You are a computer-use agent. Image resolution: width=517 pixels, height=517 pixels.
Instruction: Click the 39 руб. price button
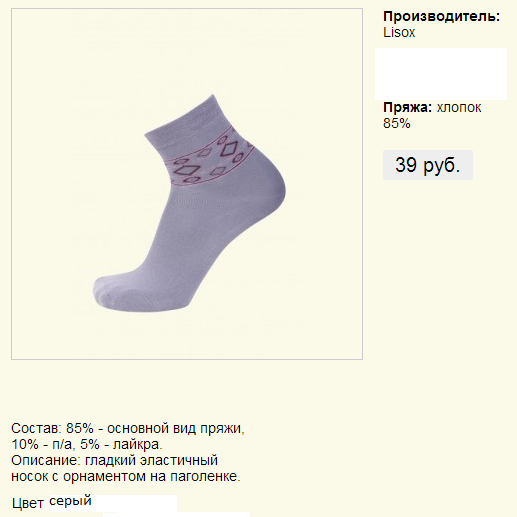pyautogui.click(x=428, y=165)
